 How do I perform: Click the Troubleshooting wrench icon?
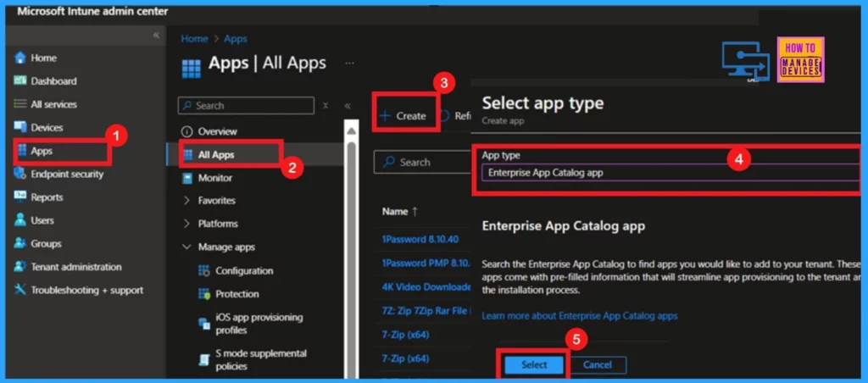point(20,290)
